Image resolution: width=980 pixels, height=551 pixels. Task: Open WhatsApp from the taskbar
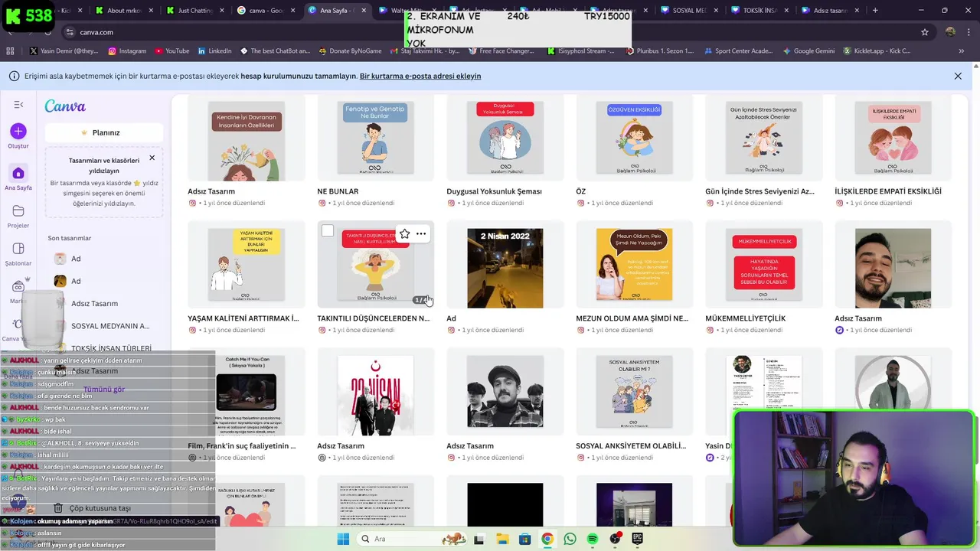pos(570,540)
